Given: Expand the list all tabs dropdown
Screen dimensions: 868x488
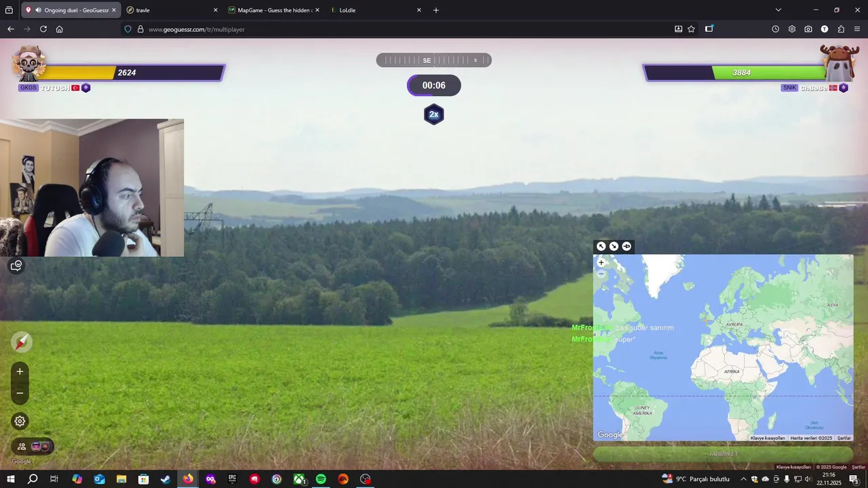Looking at the screenshot, I should click(778, 10).
